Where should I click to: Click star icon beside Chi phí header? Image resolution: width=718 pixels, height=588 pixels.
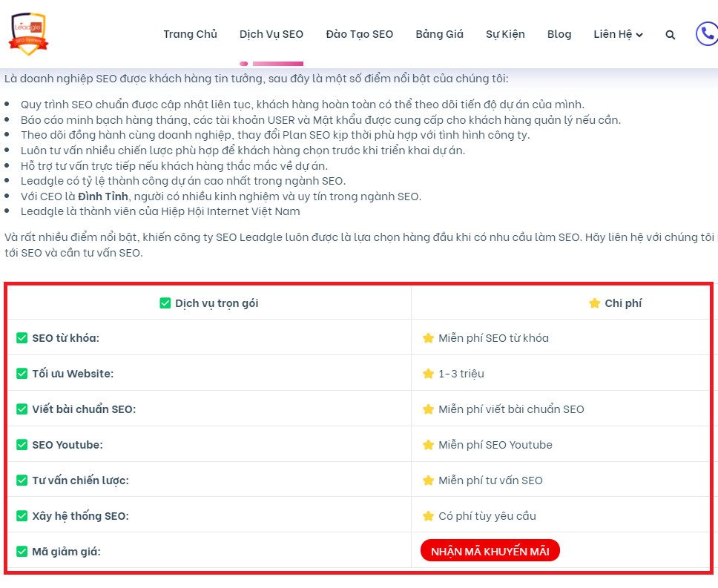point(594,303)
